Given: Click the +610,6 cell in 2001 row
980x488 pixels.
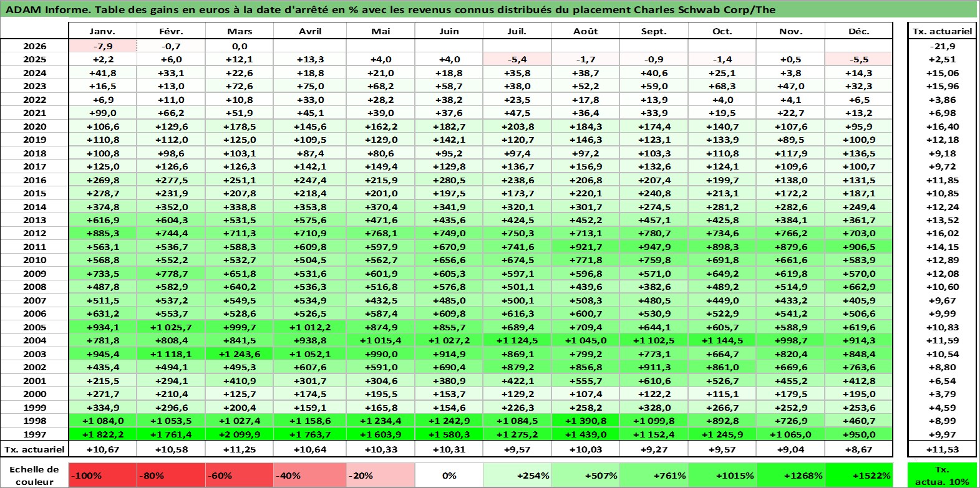Looking at the screenshot, I should coord(654,381).
